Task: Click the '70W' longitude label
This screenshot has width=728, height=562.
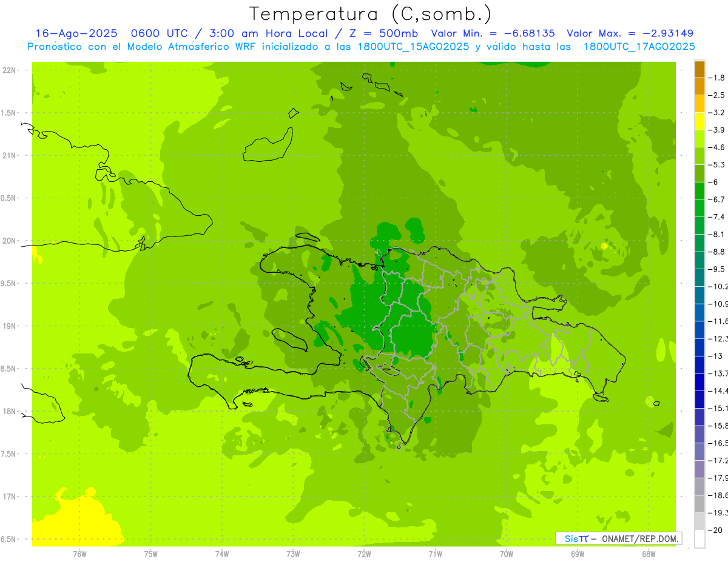Action: pyautogui.click(x=507, y=554)
